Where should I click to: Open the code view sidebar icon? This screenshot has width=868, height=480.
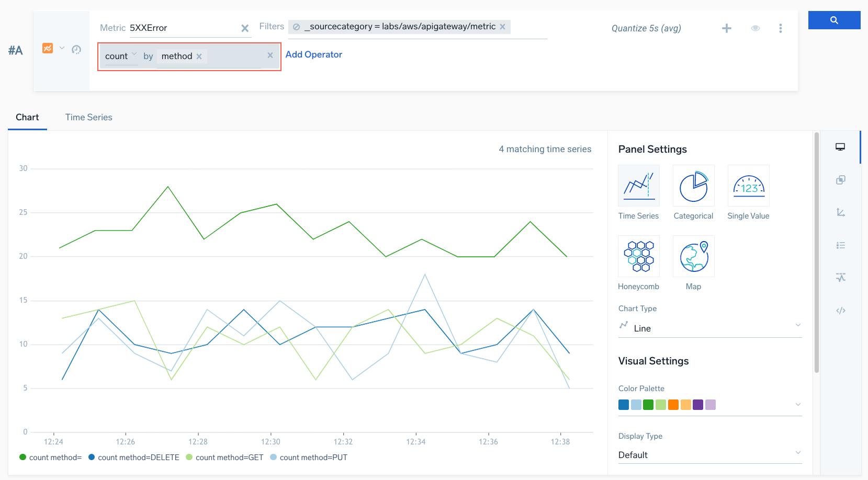point(840,311)
